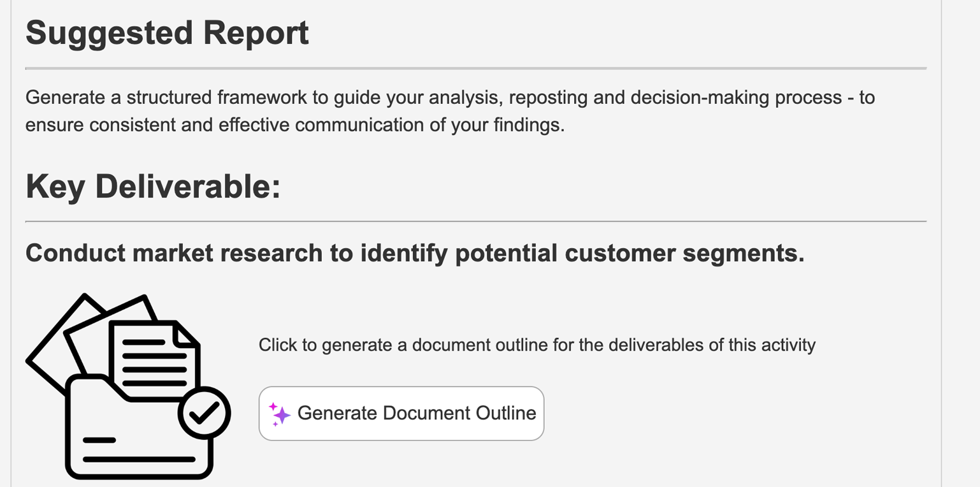Select the "Suggested Report" heading
980x487 pixels.
coord(167,33)
